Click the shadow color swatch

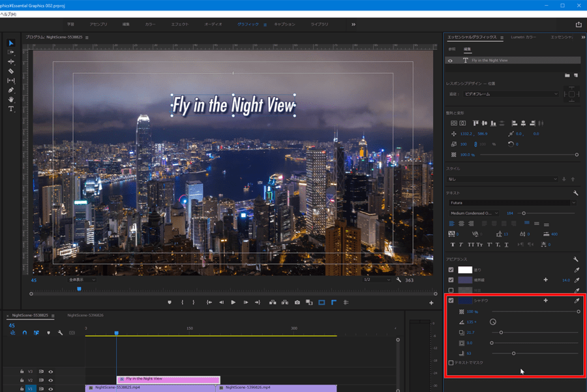pyautogui.click(x=464, y=301)
